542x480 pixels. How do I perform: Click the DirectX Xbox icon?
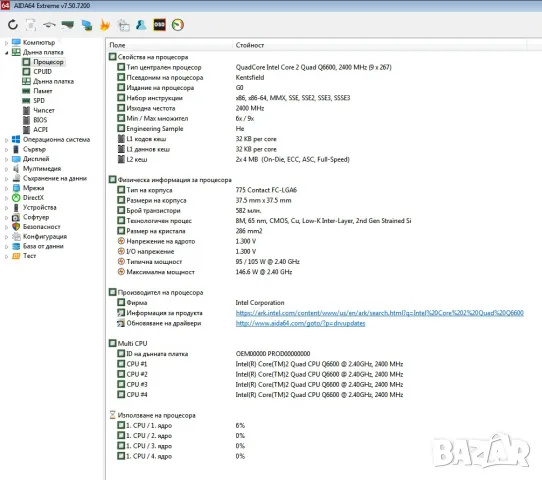16,198
